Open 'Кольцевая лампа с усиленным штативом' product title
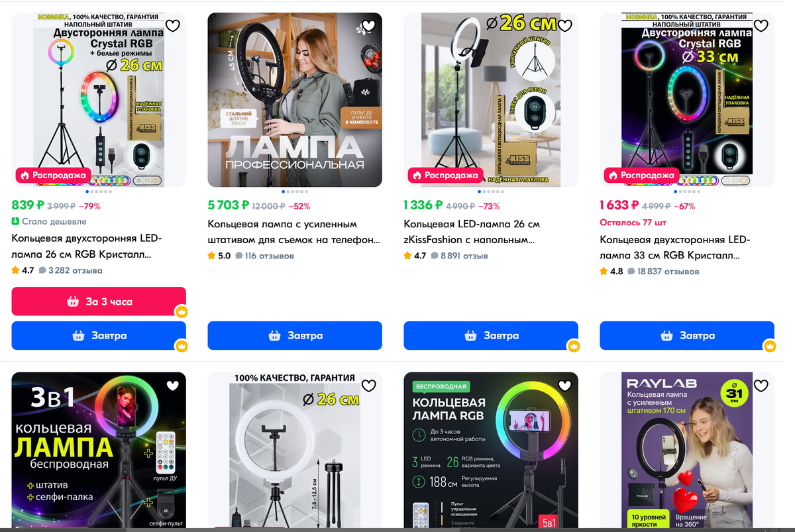The image size is (795, 532). tap(294, 232)
